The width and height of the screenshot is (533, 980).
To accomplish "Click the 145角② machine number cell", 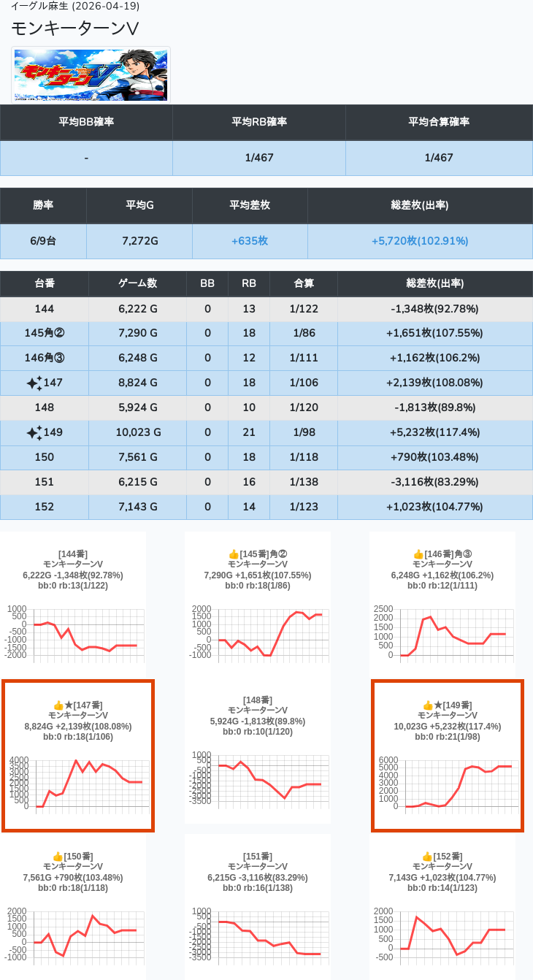I will tap(45, 333).
